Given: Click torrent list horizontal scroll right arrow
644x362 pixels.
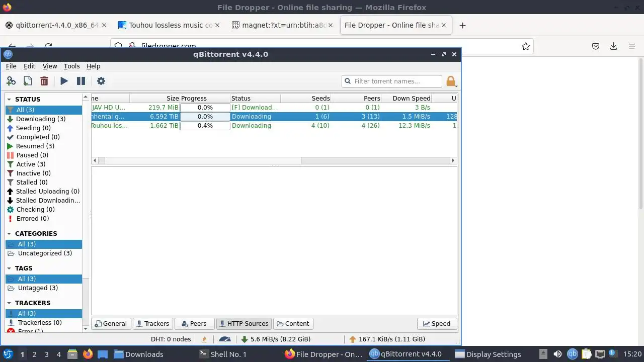Looking at the screenshot, I should tap(453, 160).
